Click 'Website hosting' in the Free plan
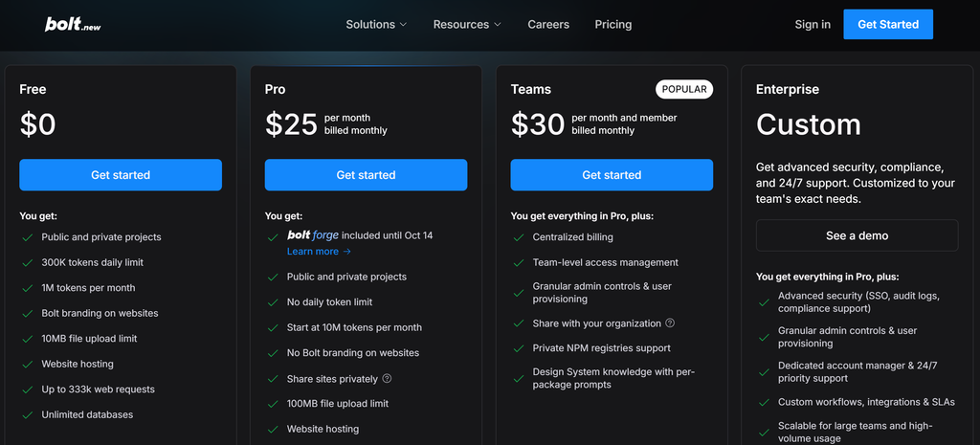Screen dimensions: 980x445 [78, 364]
